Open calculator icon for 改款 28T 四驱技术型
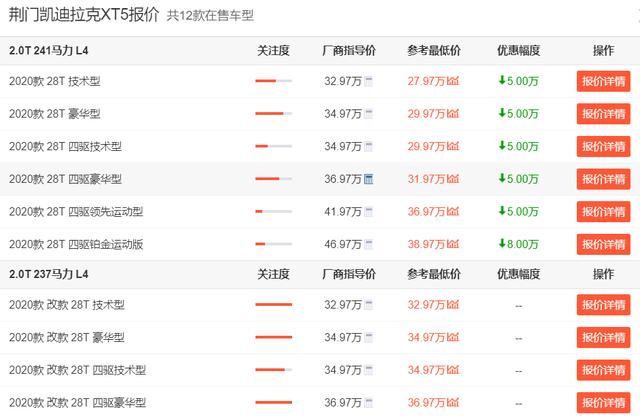Viewport: 640px width, 418px height. tap(369, 370)
